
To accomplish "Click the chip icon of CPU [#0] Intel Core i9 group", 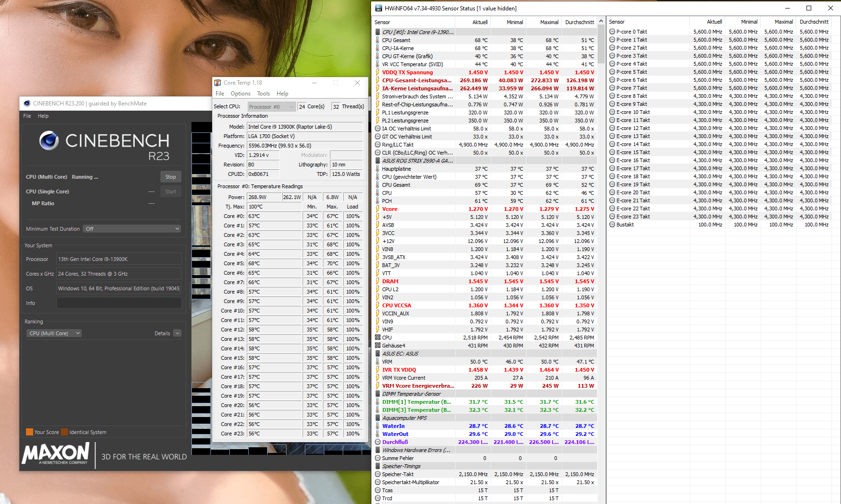I will click(x=378, y=32).
